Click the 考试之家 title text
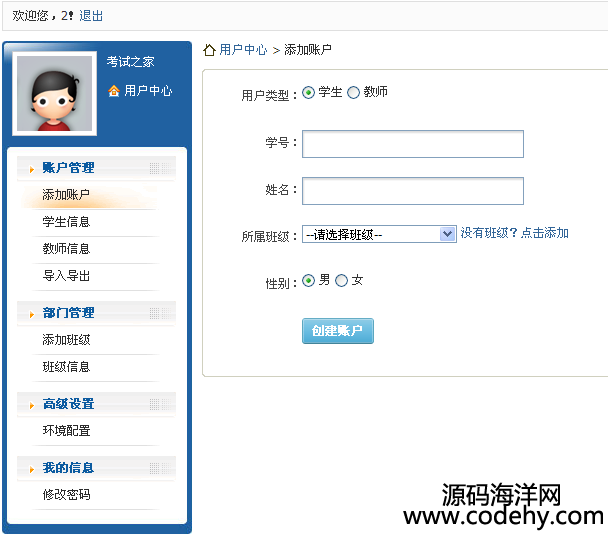The width and height of the screenshot is (608, 536). (131, 62)
